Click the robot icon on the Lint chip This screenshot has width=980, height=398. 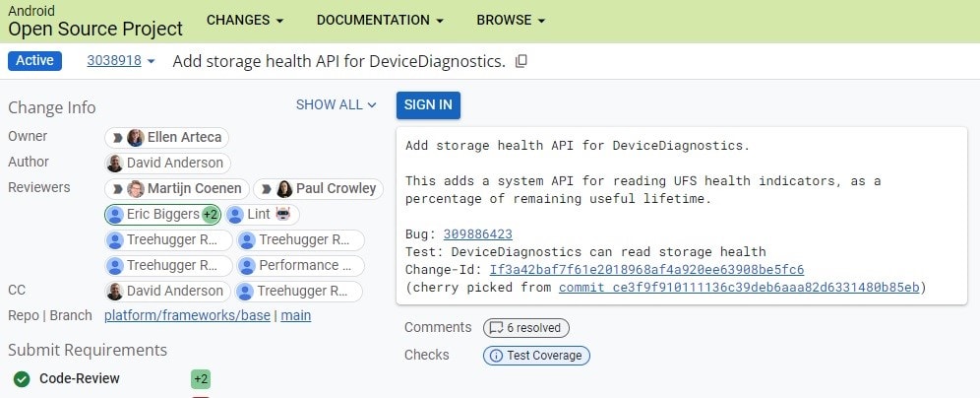pyautogui.click(x=283, y=214)
